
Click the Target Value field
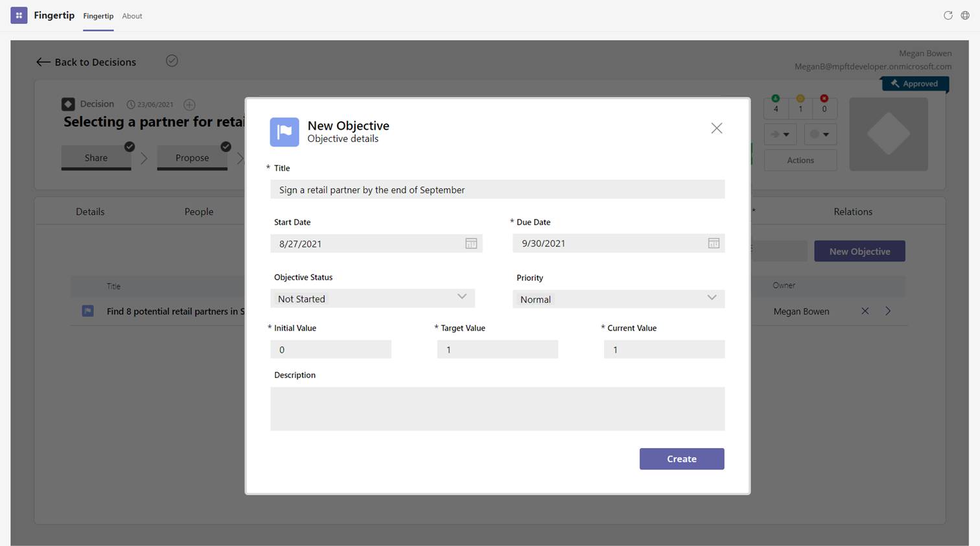pos(497,350)
